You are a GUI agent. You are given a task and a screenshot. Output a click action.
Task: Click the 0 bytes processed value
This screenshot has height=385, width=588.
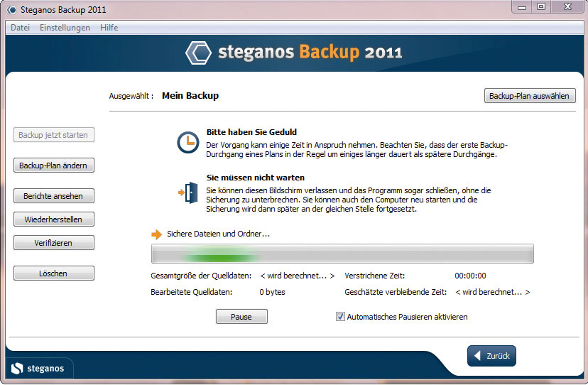click(272, 292)
